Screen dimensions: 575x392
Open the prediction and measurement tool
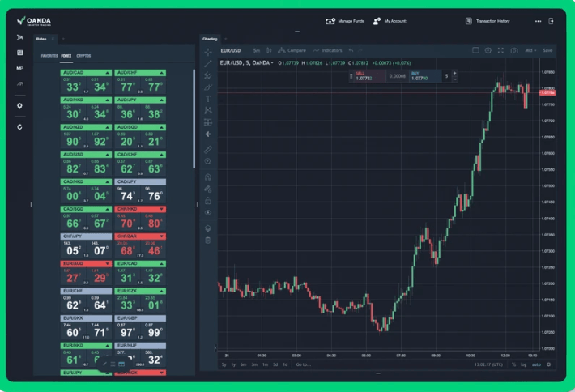click(x=208, y=122)
